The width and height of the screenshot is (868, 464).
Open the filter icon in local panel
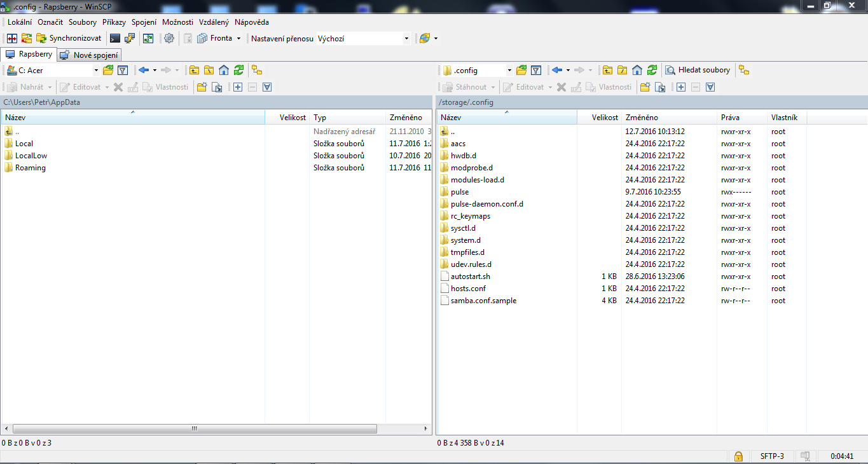pyautogui.click(x=123, y=70)
